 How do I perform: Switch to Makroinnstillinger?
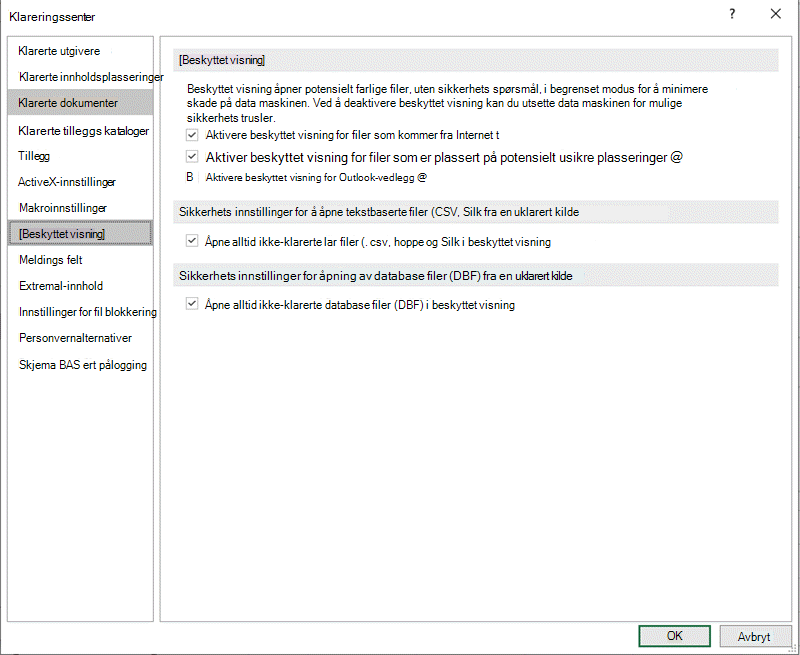point(80,208)
